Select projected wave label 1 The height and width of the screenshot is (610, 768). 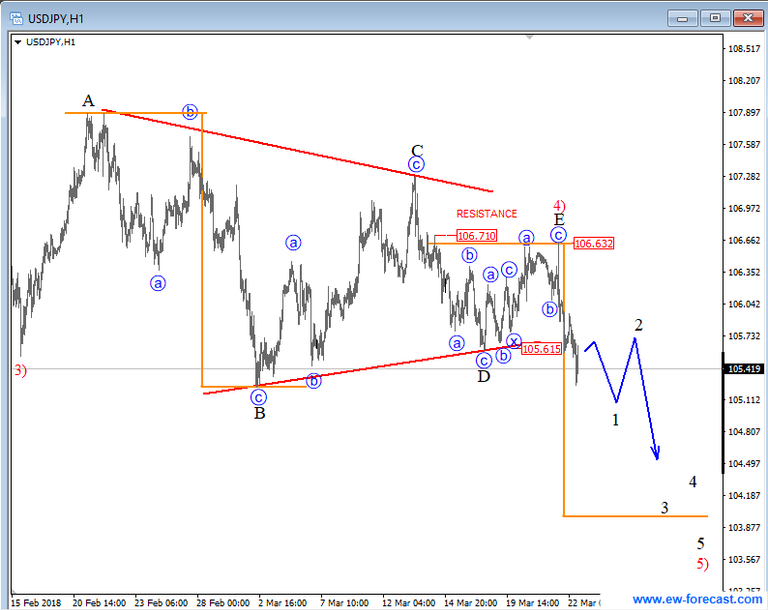(616, 419)
